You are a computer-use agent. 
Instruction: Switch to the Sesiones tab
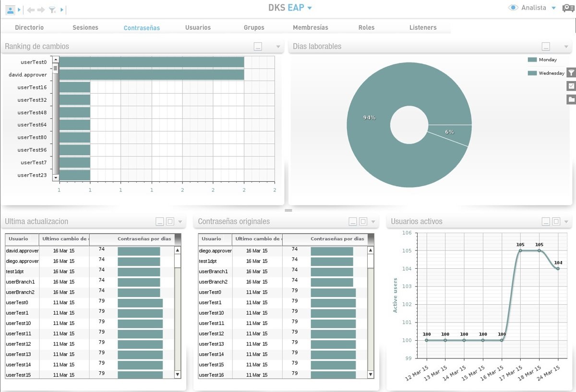(85, 28)
